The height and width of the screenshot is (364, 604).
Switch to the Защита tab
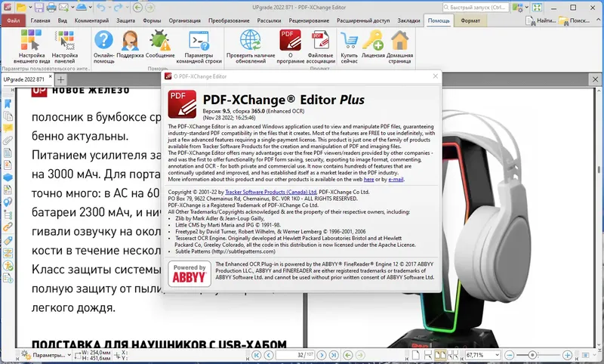click(126, 20)
